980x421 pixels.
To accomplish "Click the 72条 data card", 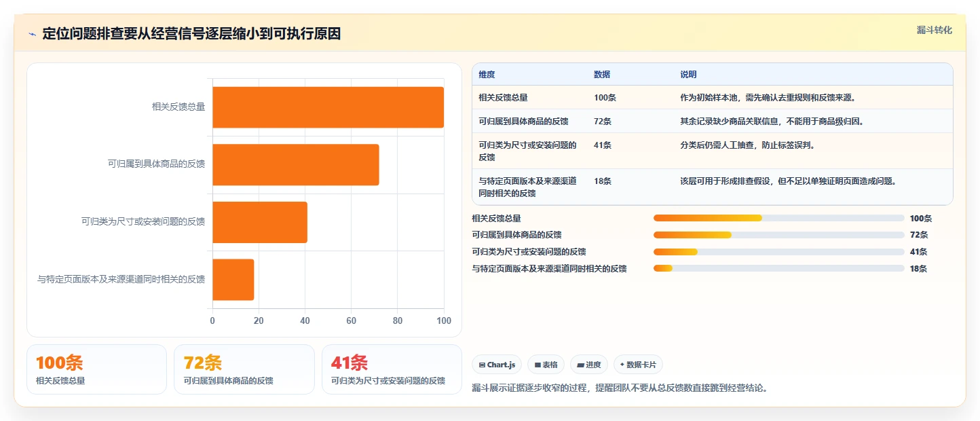I will [244, 369].
